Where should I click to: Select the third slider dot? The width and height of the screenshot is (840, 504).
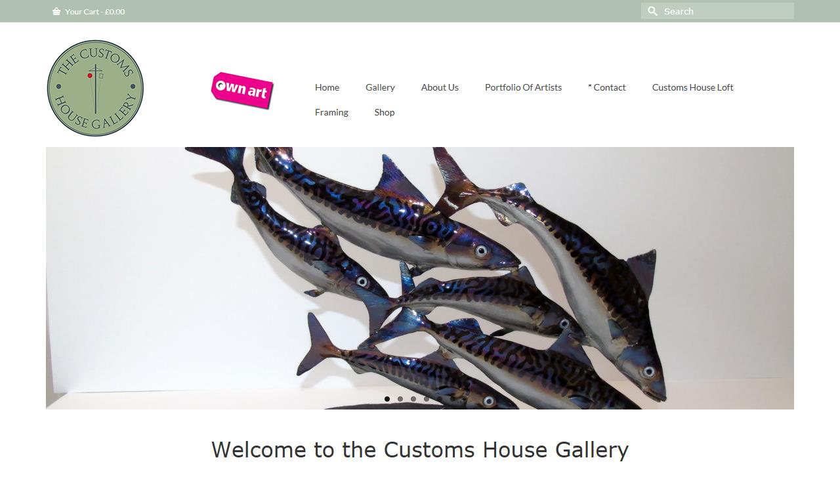(413, 399)
